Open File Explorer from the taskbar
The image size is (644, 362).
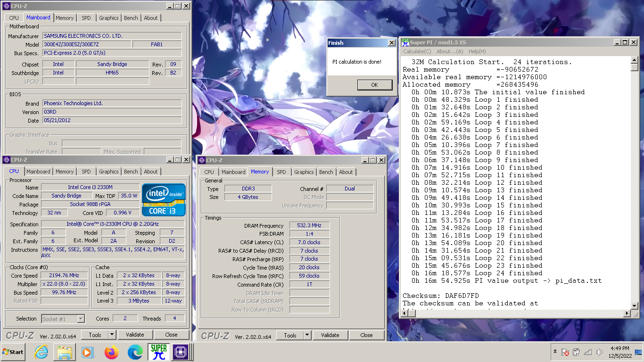[x=65, y=352]
